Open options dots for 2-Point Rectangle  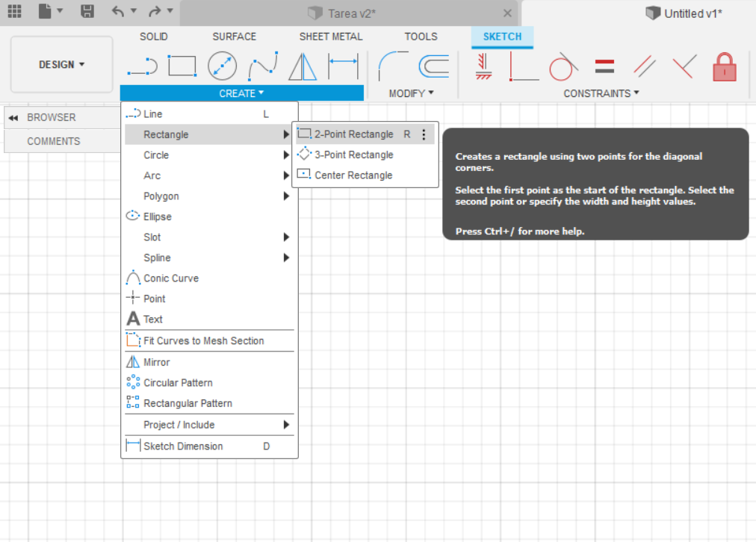[424, 134]
